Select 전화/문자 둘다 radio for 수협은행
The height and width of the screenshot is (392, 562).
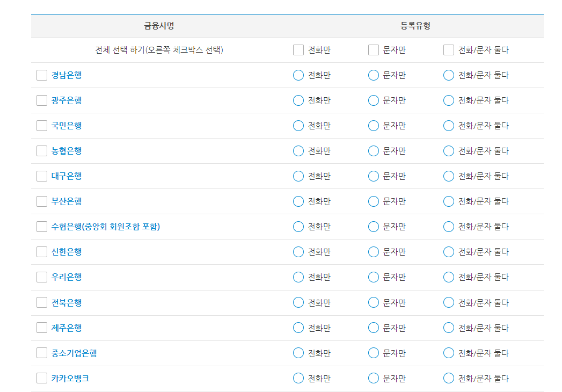[x=448, y=227]
